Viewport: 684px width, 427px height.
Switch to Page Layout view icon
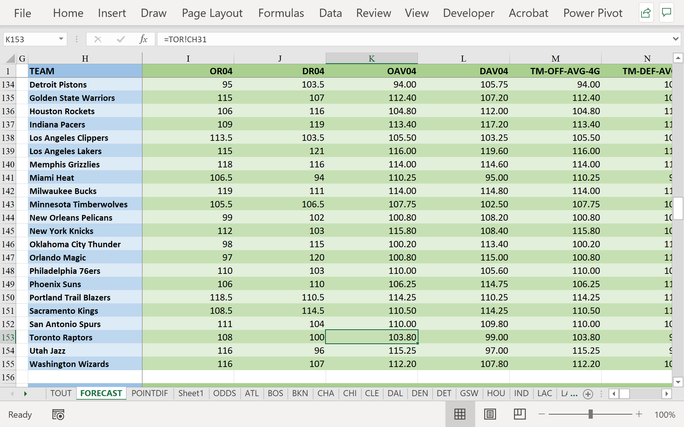(490, 414)
